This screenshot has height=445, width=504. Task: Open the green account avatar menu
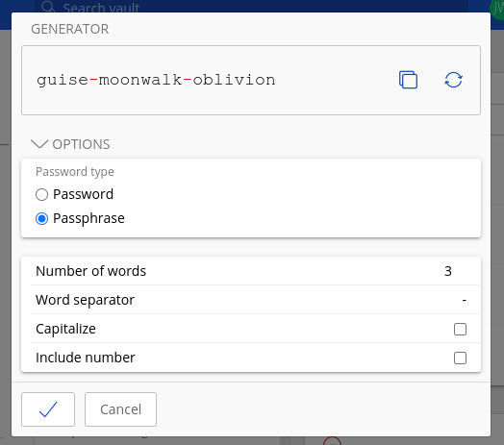click(497, 8)
